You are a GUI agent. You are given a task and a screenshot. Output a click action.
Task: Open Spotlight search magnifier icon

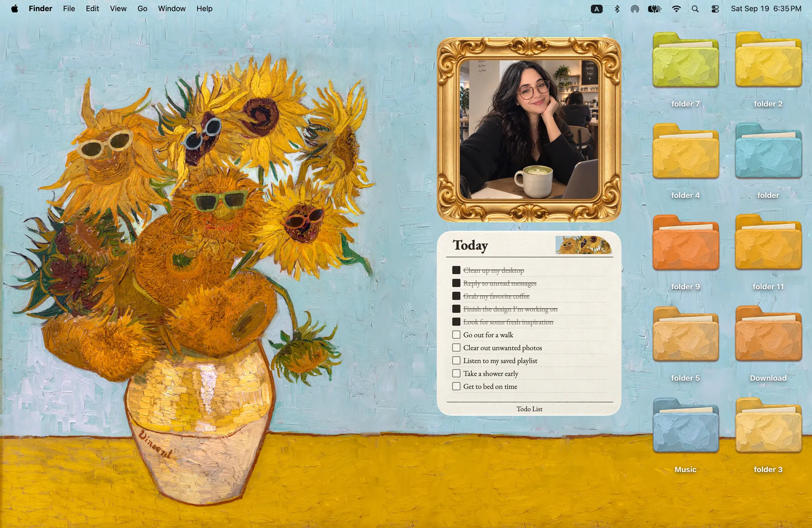tap(695, 9)
